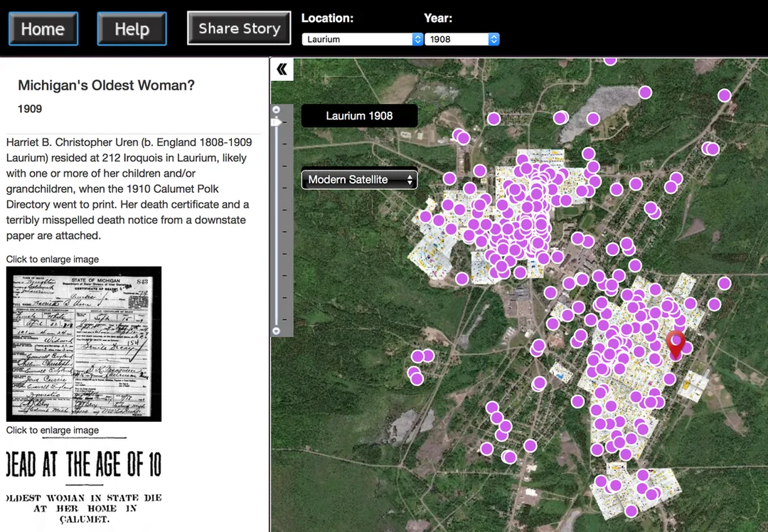Click the map zoom slider handle
This screenshot has width=768, height=532.
pyautogui.click(x=277, y=122)
